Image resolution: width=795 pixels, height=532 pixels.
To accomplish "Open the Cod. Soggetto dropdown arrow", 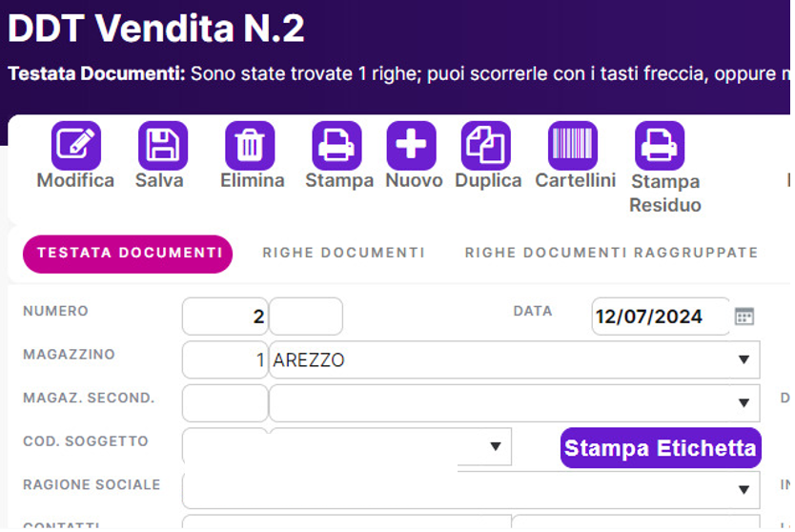I will [495, 446].
